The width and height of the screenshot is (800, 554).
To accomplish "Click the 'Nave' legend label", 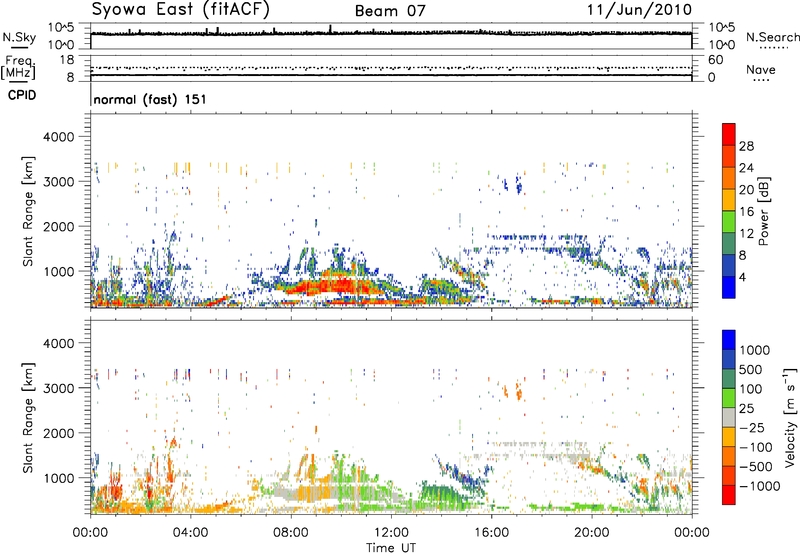I will point(761,70).
